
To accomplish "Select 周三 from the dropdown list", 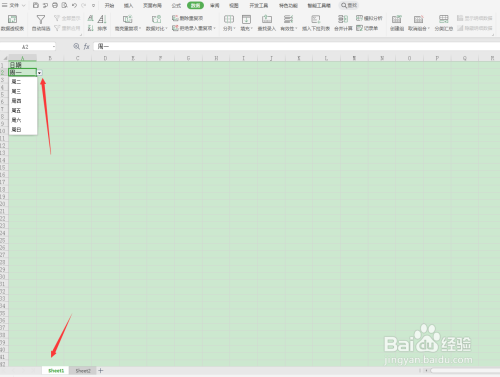I will (x=23, y=91).
